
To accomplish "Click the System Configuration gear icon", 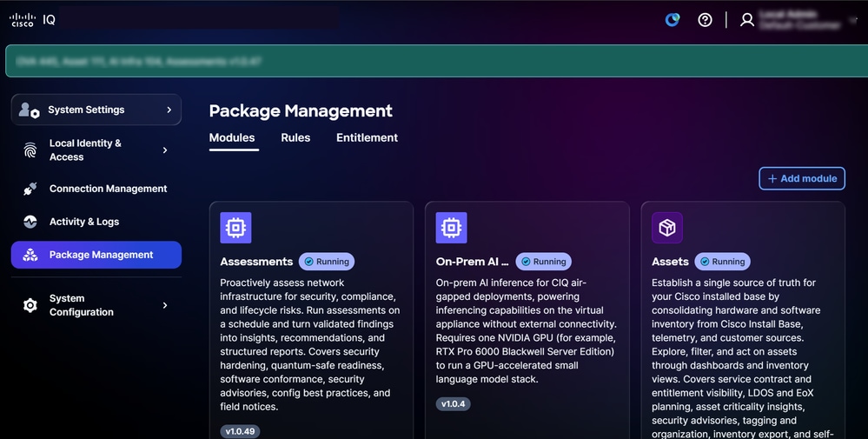I will 30,305.
